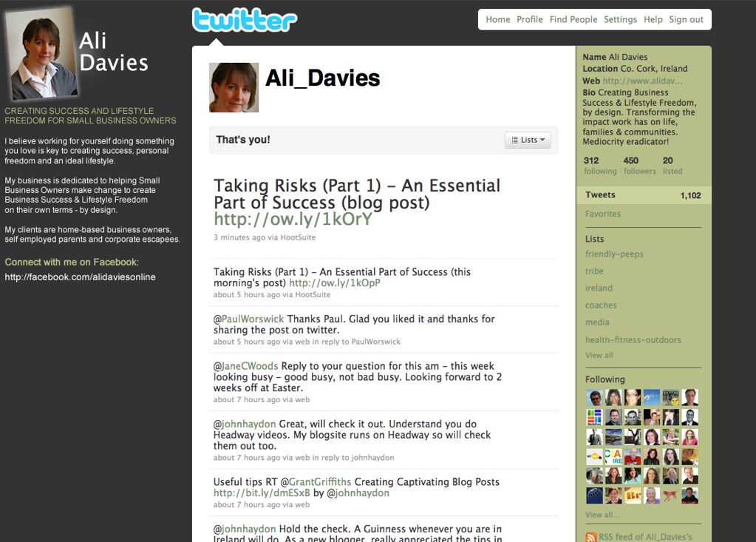
Task: View all lists
Action: click(x=599, y=355)
